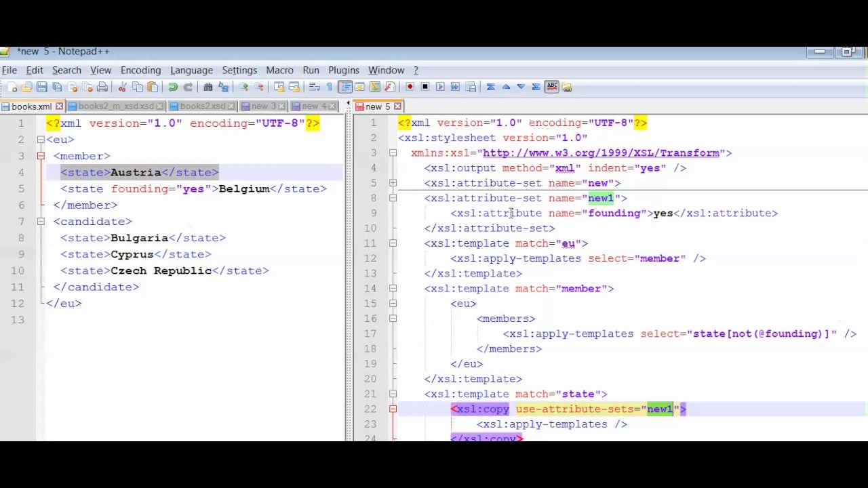
Task: Zoom in using the toolbar icon
Action: 243,87
